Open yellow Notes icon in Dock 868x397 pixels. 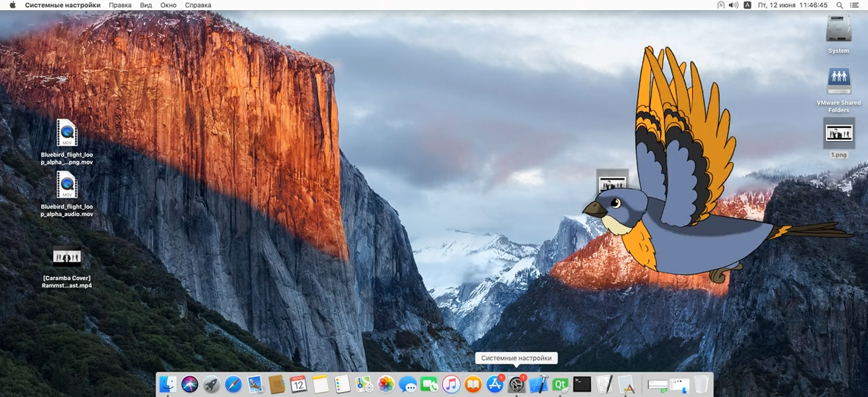coord(320,384)
